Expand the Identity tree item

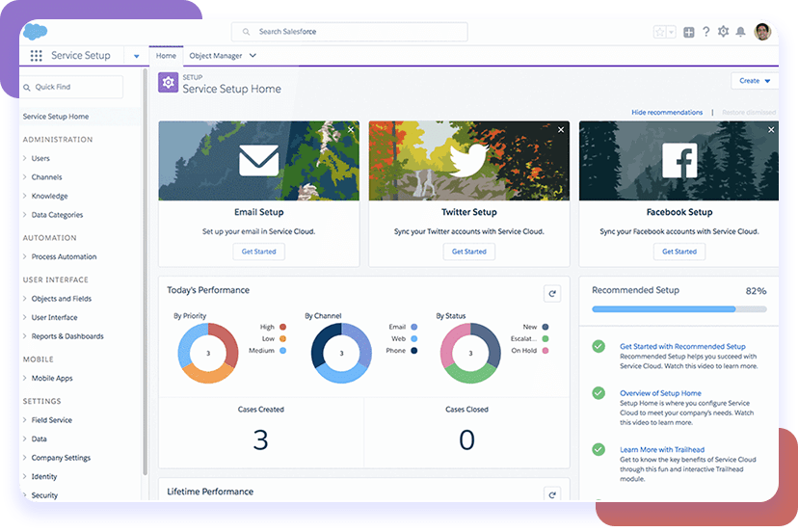click(24, 476)
